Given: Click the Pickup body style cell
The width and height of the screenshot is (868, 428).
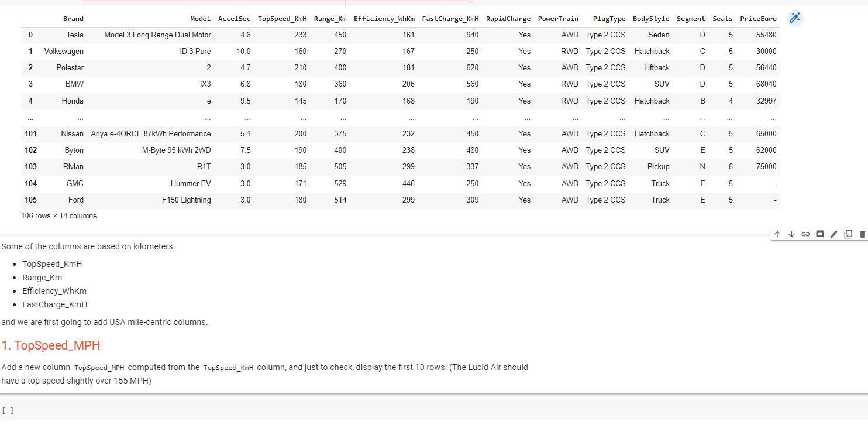Looking at the screenshot, I should coord(659,167).
